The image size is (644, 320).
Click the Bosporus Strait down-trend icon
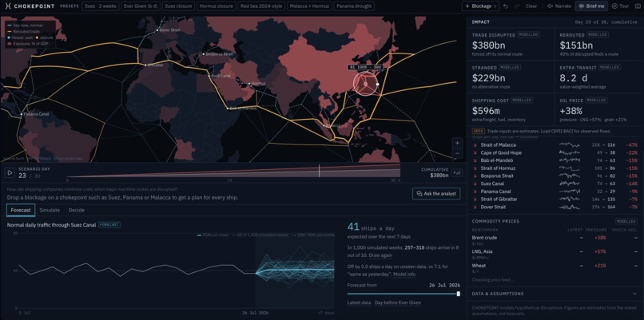(x=475, y=176)
